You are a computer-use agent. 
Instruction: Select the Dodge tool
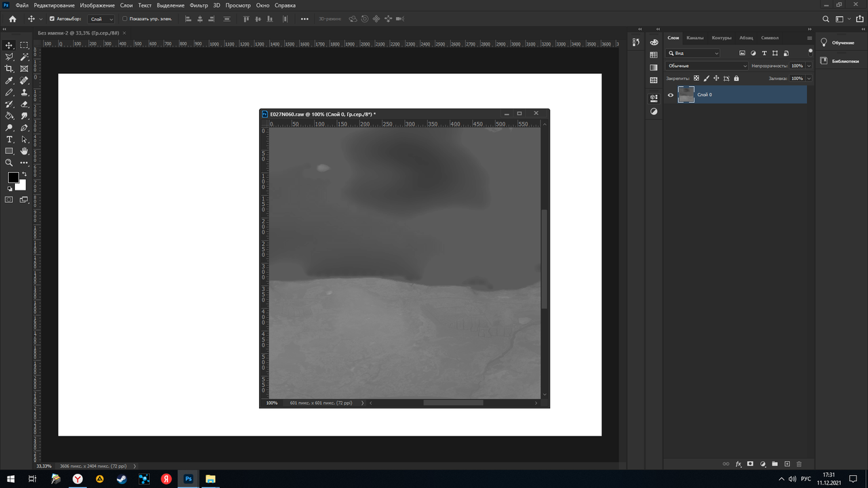(x=9, y=127)
